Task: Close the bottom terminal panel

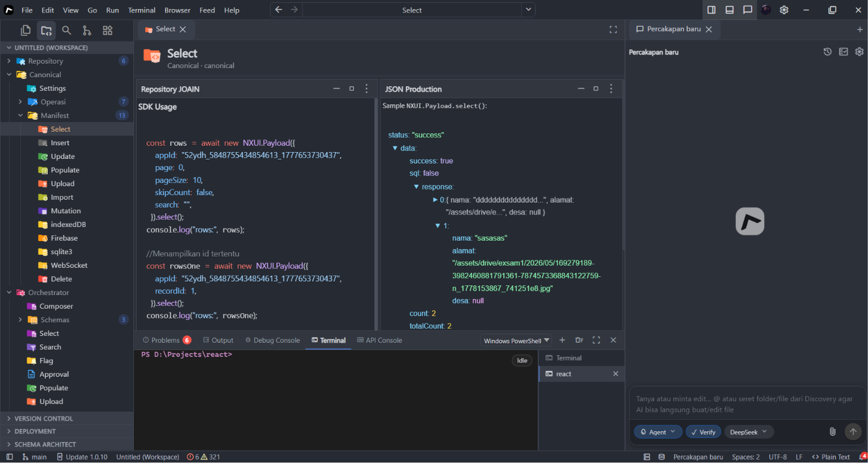Action: tap(613, 340)
